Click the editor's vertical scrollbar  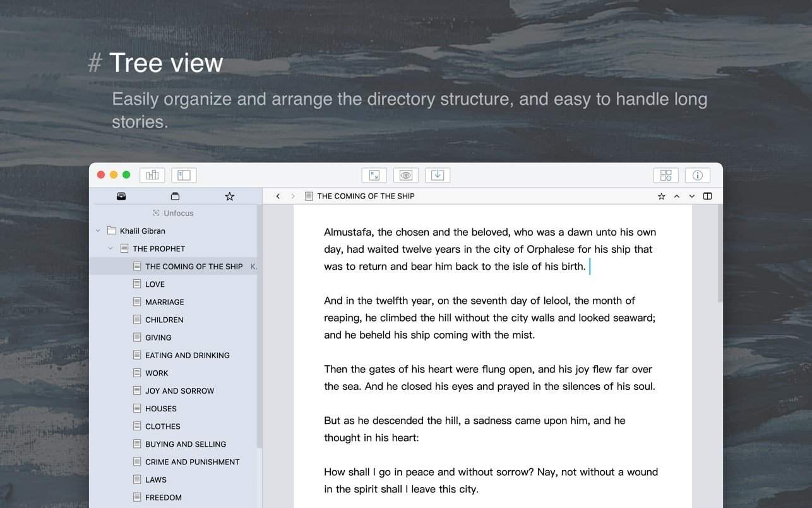(720, 253)
